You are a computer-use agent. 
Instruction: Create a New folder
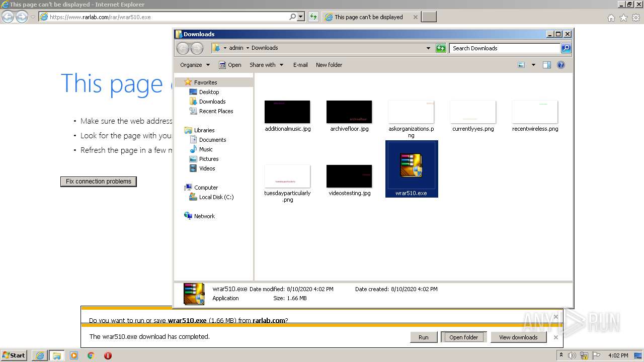[x=329, y=65]
